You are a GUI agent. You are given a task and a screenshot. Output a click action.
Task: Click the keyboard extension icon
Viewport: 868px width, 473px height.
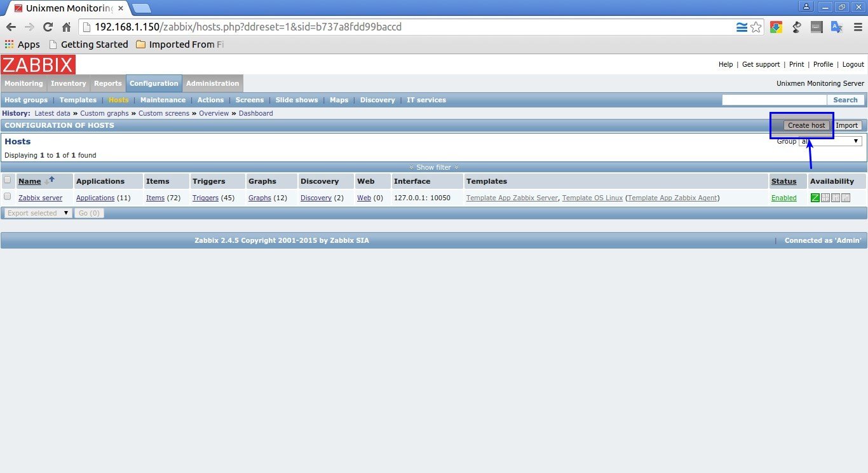(x=817, y=27)
